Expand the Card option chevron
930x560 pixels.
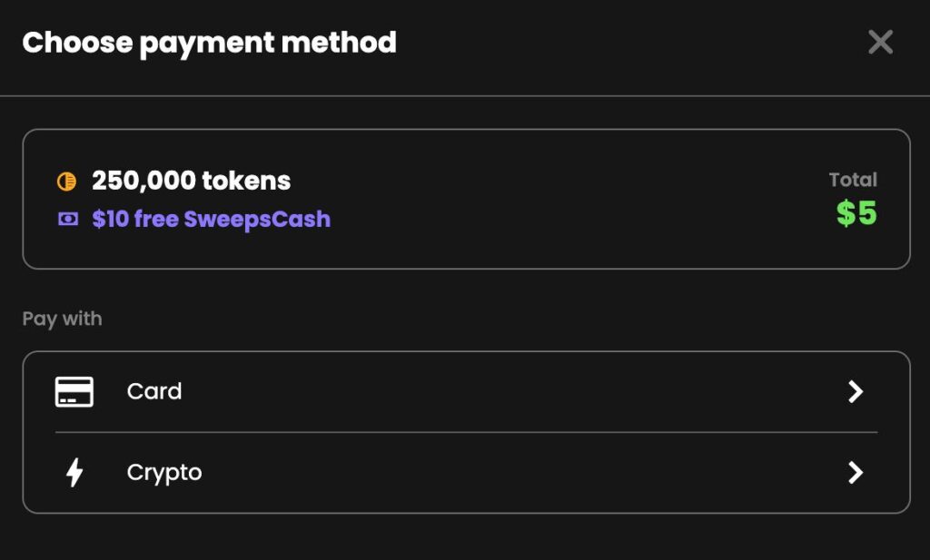856,392
